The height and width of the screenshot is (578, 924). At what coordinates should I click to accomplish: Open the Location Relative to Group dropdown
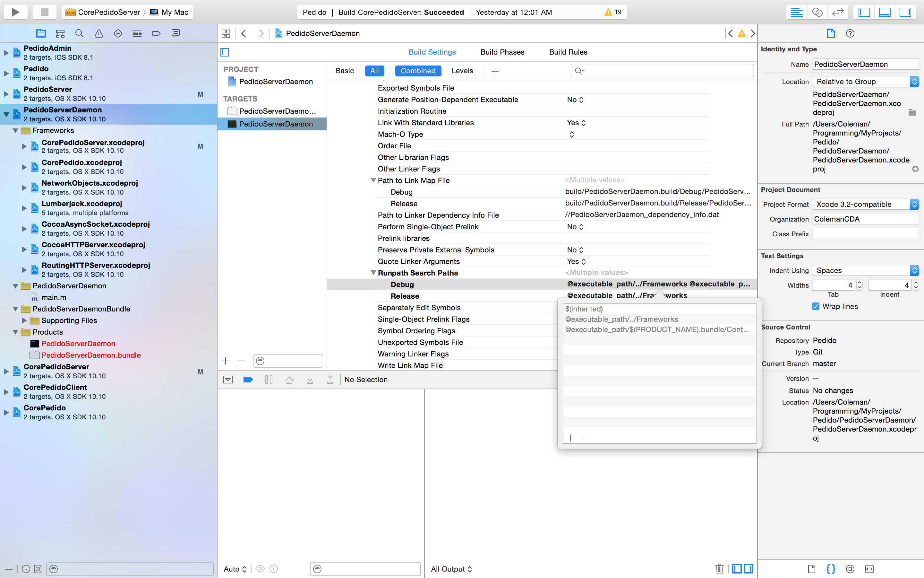[865, 82]
